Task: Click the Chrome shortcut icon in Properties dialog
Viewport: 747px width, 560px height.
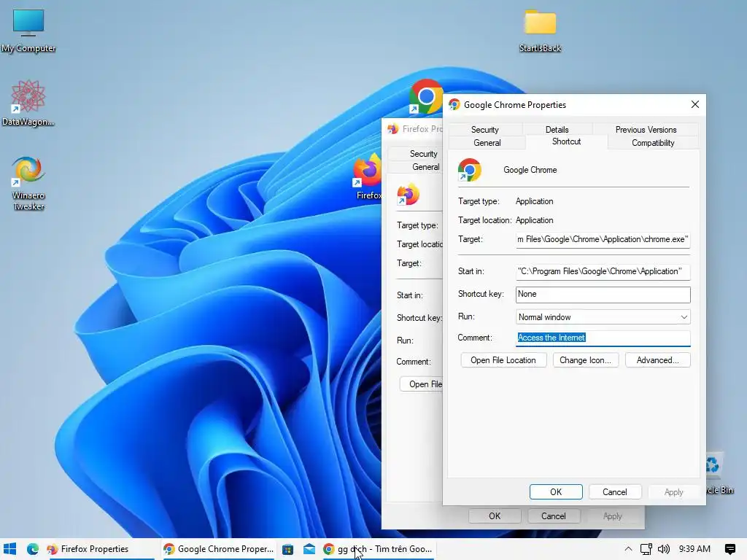Action: [469, 171]
